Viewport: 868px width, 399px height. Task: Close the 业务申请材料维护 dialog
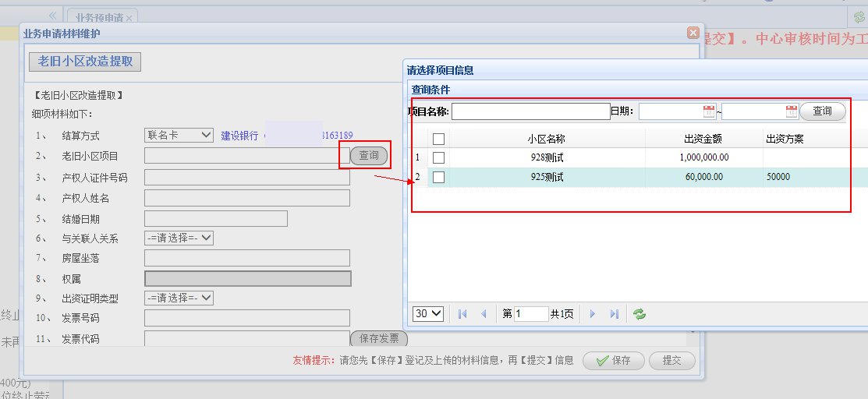[693, 33]
